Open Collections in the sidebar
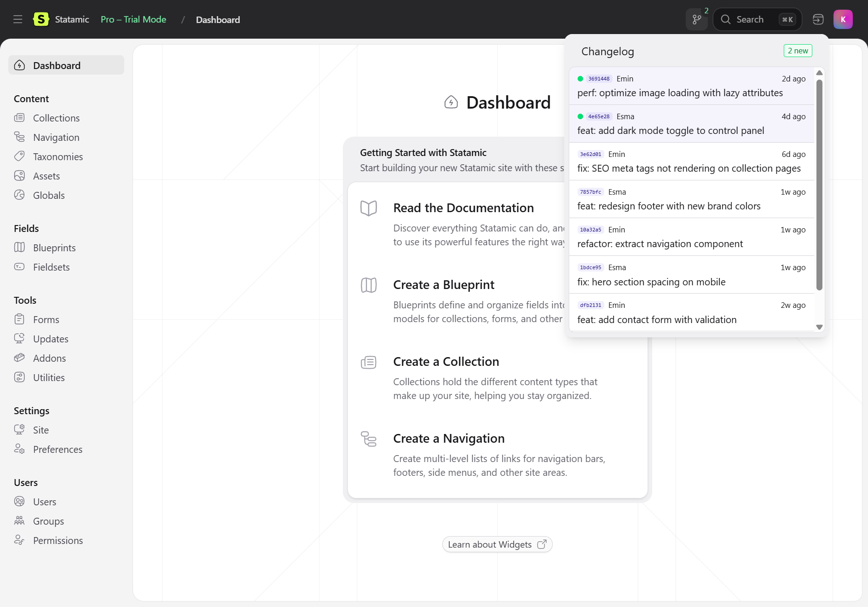 (56, 118)
